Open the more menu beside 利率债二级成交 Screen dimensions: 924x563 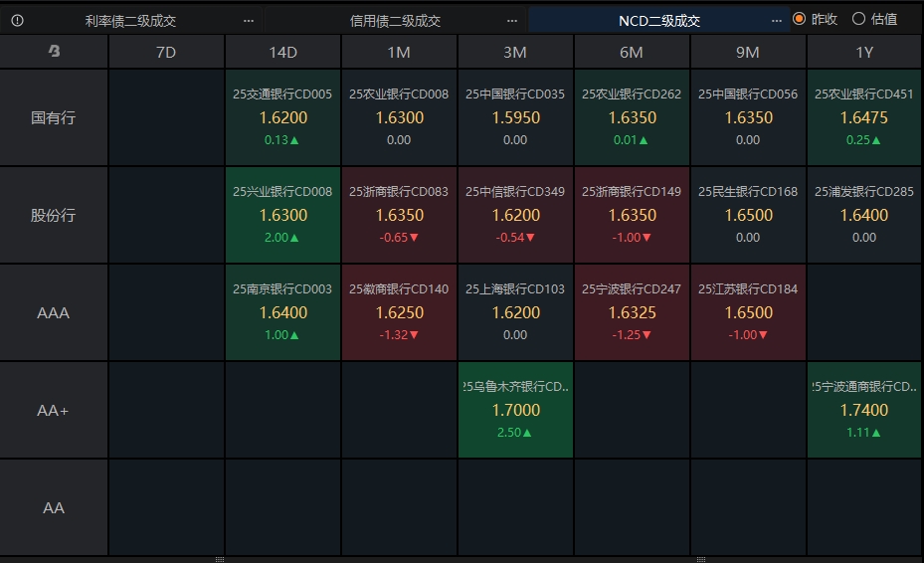(249, 20)
